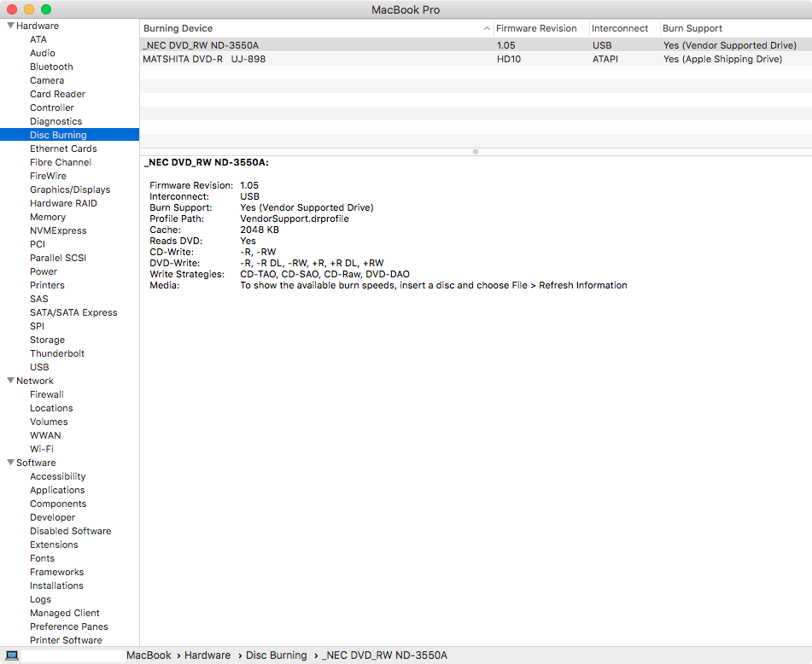Select Parallel SCSI category
This screenshot has height=664, width=812.
pos(58,258)
